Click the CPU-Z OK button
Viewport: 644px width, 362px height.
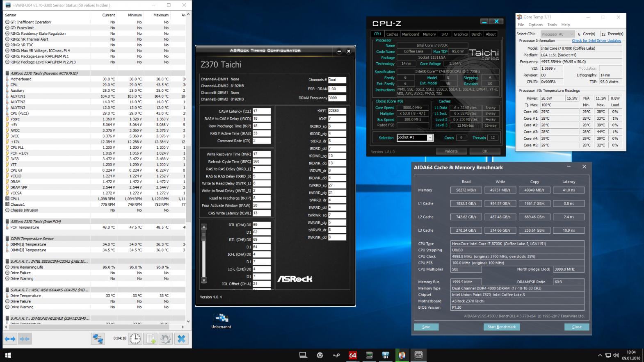(x=485, y=151)
